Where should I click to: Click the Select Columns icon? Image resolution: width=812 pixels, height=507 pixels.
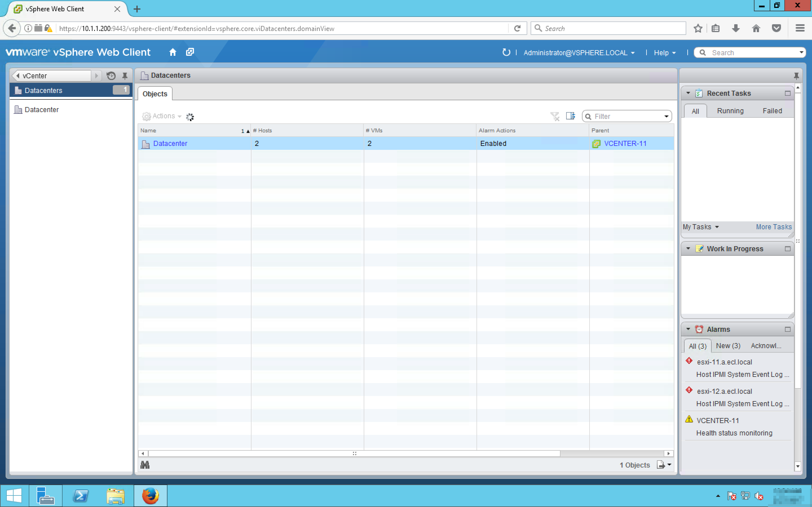tap(570, 116)
